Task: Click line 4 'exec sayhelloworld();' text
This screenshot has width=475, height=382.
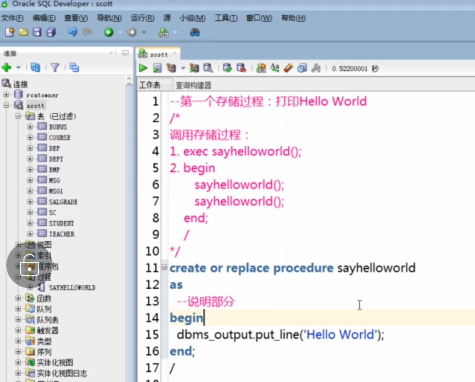Action: (x=242, y=152)
